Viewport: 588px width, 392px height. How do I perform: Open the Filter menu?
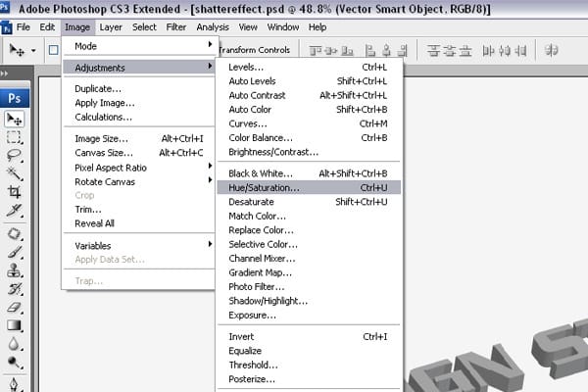point(175,27)
